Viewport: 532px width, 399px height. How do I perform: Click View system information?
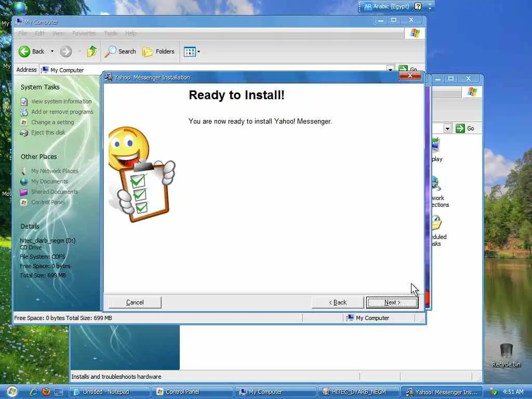pos(61,101)
